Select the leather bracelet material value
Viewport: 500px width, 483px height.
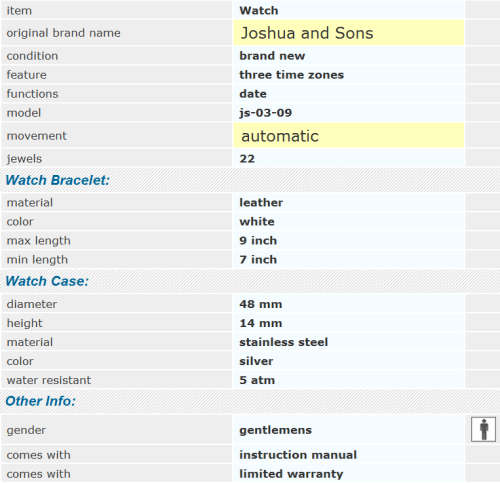[261, 202]
